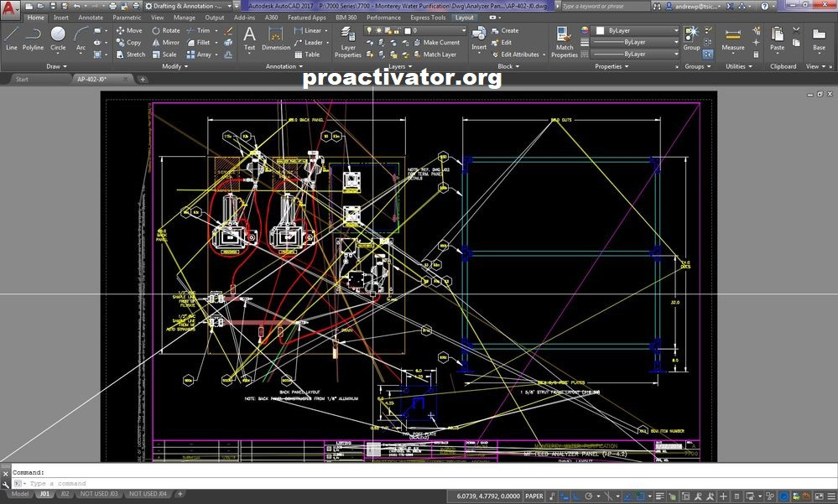Click Match Properties

tap(565, 42)
